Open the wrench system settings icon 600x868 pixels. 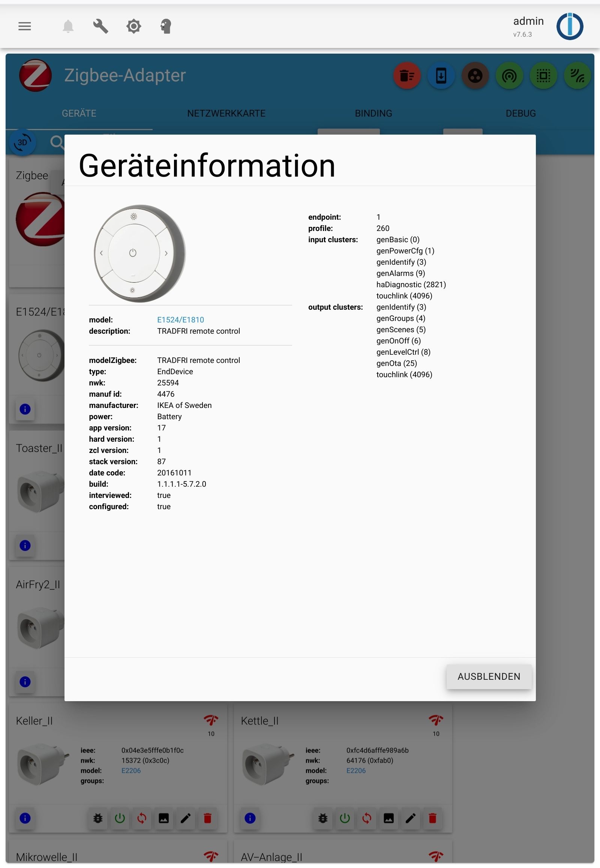[x=101, y=26]
